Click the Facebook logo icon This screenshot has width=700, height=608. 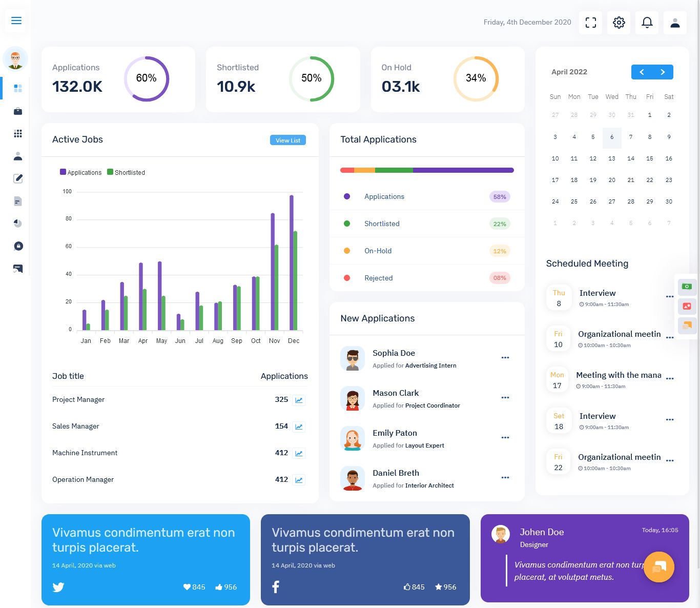point(276,587)
